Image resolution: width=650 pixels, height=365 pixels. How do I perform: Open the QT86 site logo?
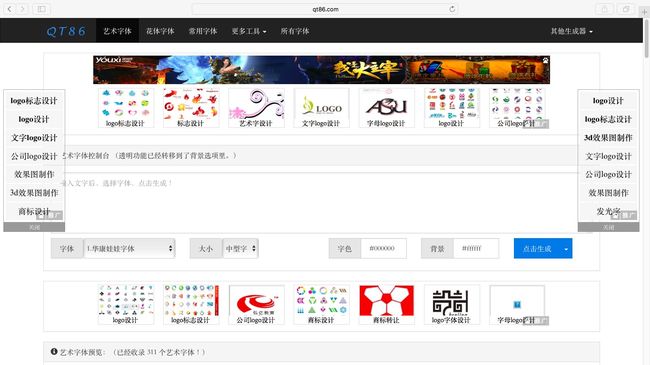(x=66, y=31)
